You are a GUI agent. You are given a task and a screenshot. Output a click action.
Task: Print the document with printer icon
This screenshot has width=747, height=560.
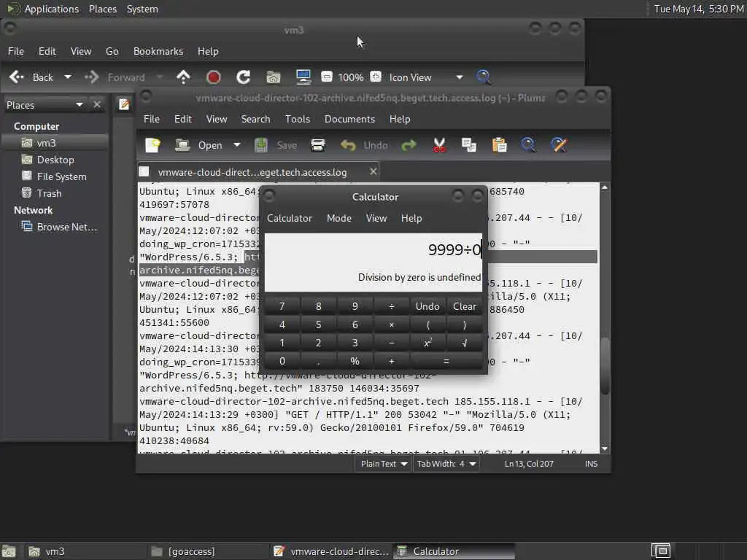point(318,145)
